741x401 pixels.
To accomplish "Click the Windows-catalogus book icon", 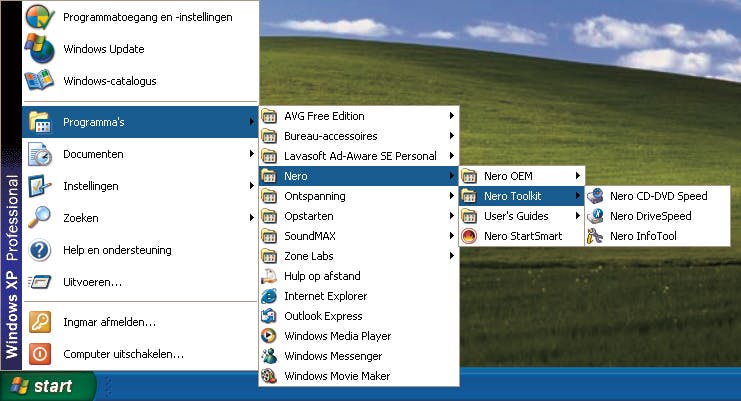I will [x=40, y=80].
